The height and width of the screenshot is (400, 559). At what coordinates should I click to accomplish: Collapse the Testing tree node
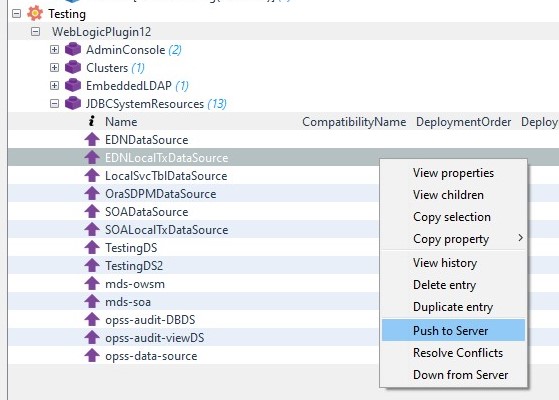point(16,14)
